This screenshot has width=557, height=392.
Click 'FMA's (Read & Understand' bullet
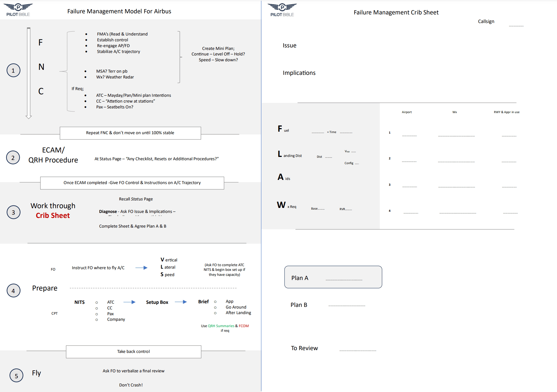pyautogui.click(x=122, y=34)
